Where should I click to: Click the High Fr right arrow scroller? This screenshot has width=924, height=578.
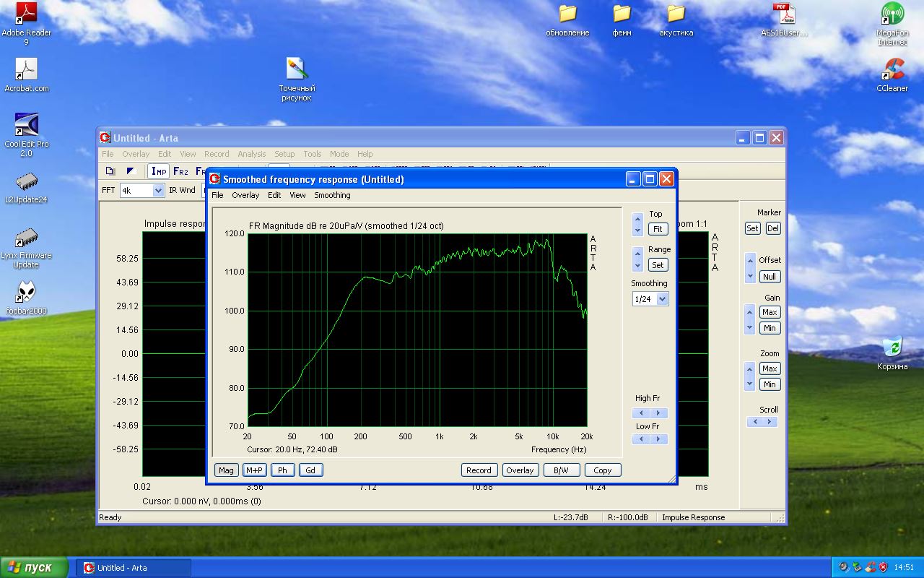pos(658,413)
